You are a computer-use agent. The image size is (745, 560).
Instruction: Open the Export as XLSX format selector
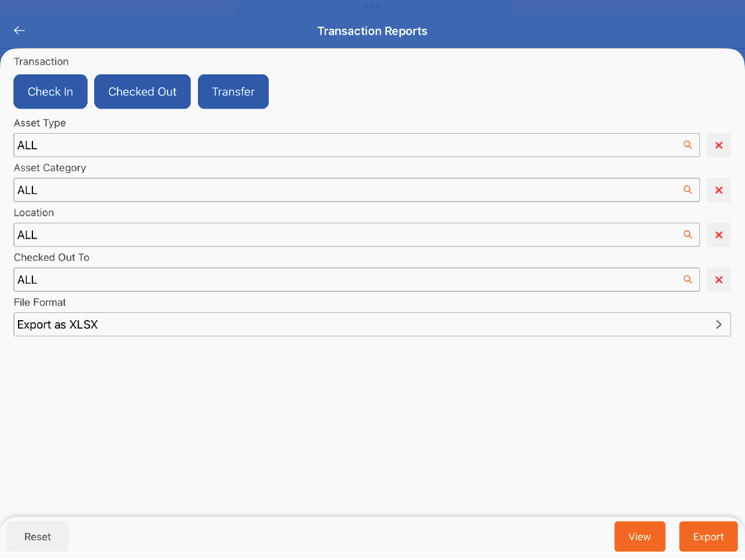[x=372, y=324]
